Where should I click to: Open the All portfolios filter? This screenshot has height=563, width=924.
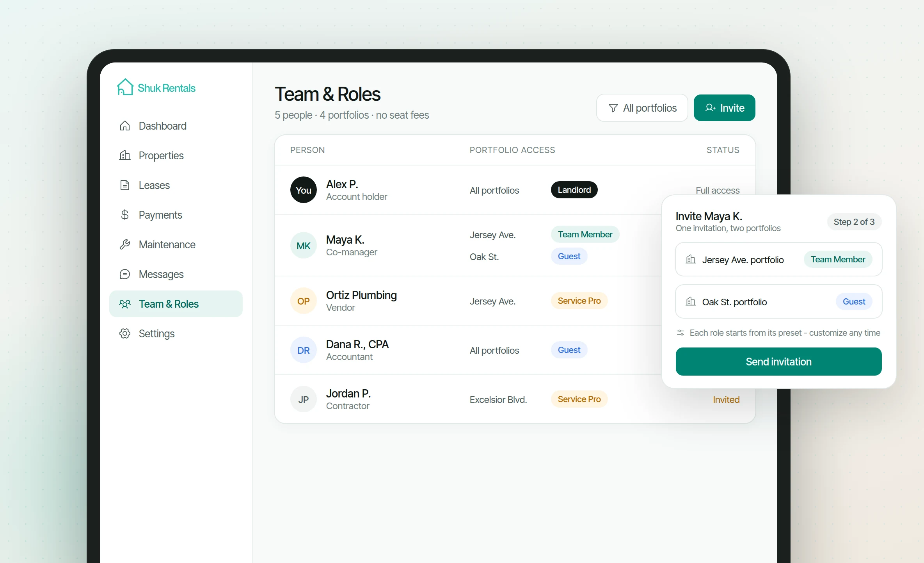tap(642, 108)
